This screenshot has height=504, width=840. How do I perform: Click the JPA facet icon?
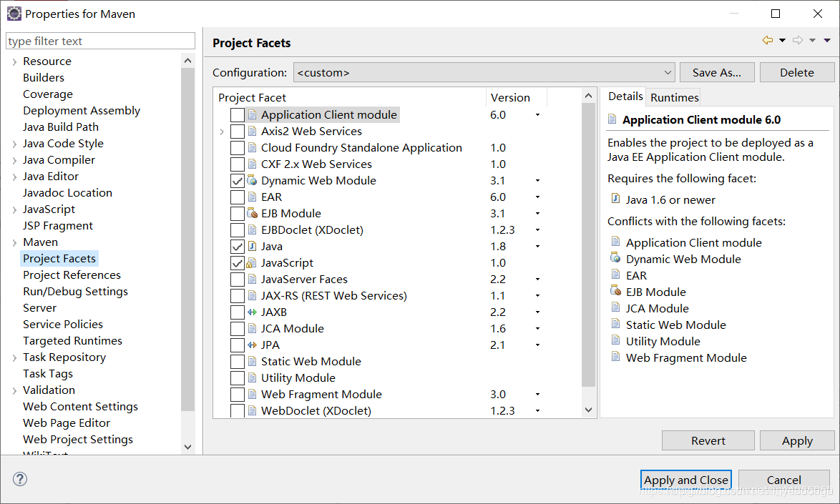[252, 345]
